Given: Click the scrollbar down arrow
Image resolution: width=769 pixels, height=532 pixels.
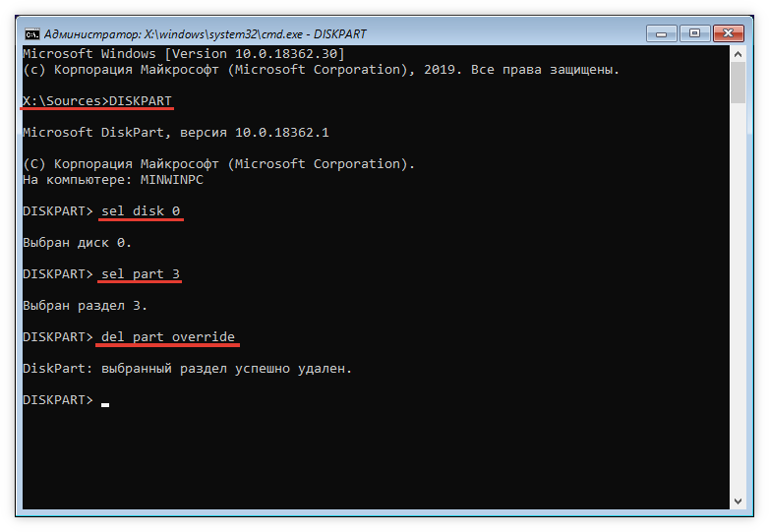Looking at the screenshot, I should pyautogui.click(x=738, y=501).
